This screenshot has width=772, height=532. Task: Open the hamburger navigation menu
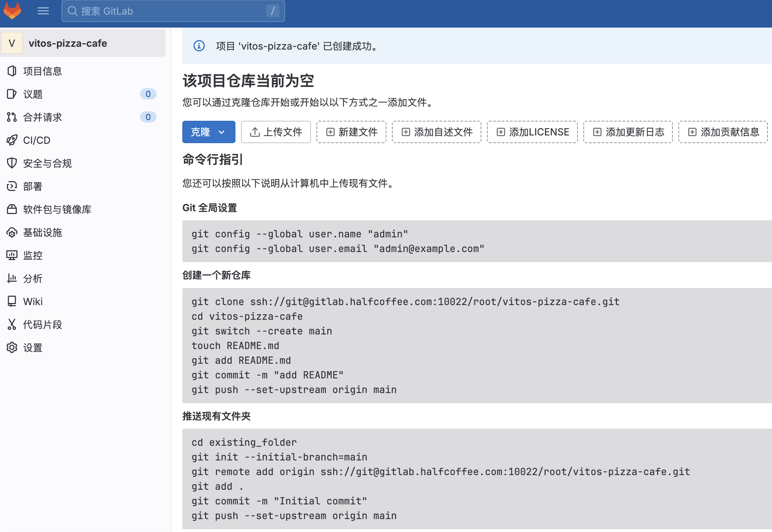coord(43,11)
